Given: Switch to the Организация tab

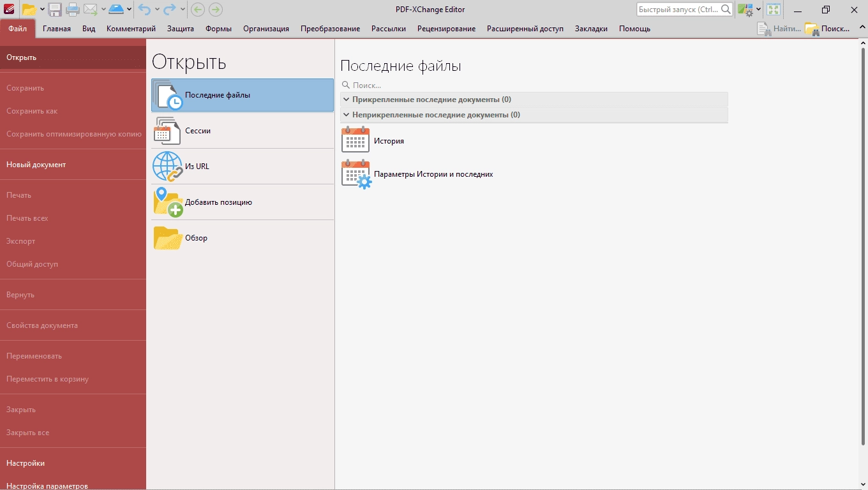Looking at the screenshot, I should pos(266,29).
